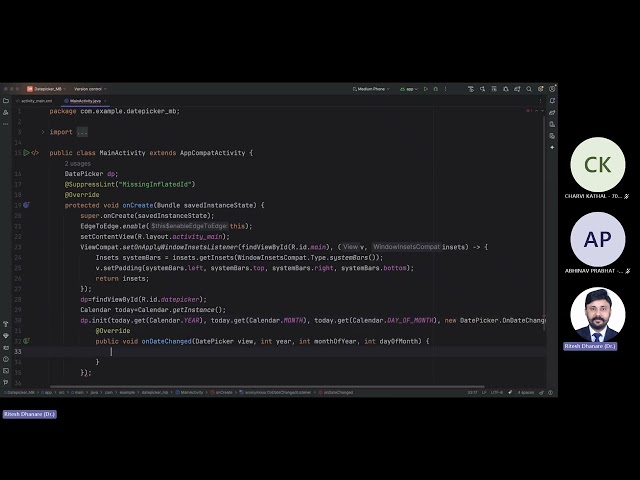The width and height of the screenshot is (640, 480).
Task: Click the AP participant avatar for Abhinav Prabhat
Action: tap(598, 239)
